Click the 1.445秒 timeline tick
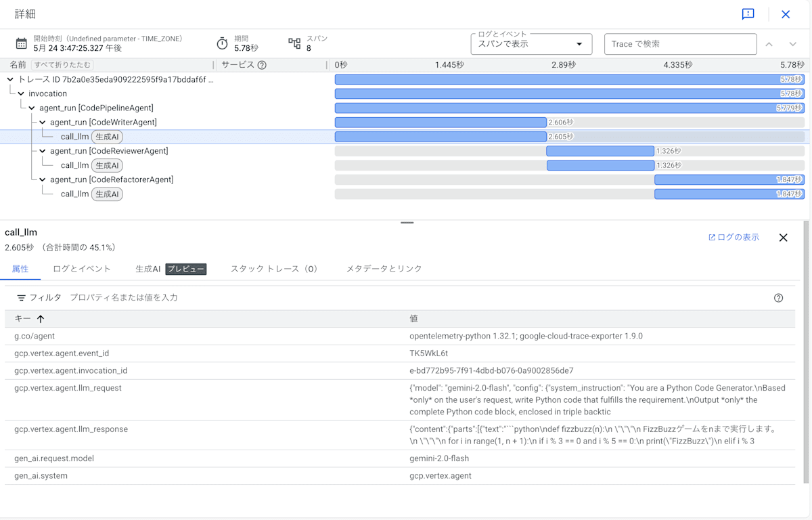 click(x=449, y=65)
